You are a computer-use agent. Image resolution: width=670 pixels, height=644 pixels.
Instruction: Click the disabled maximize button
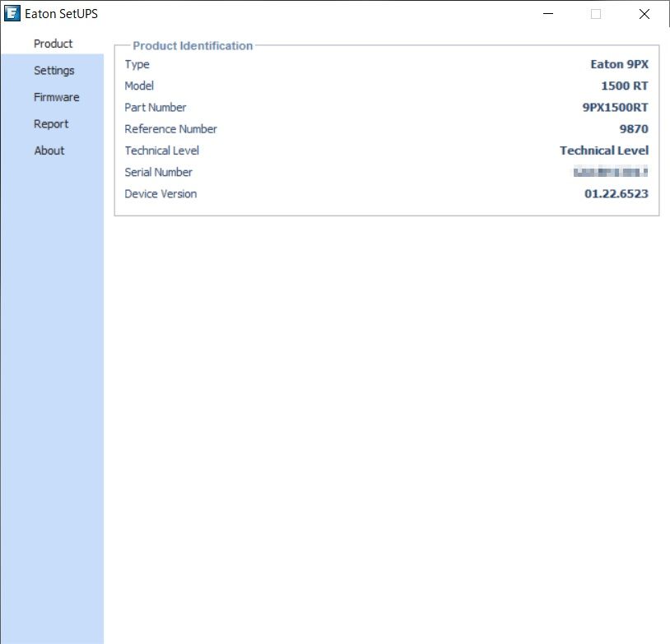[x=596, y=14]
